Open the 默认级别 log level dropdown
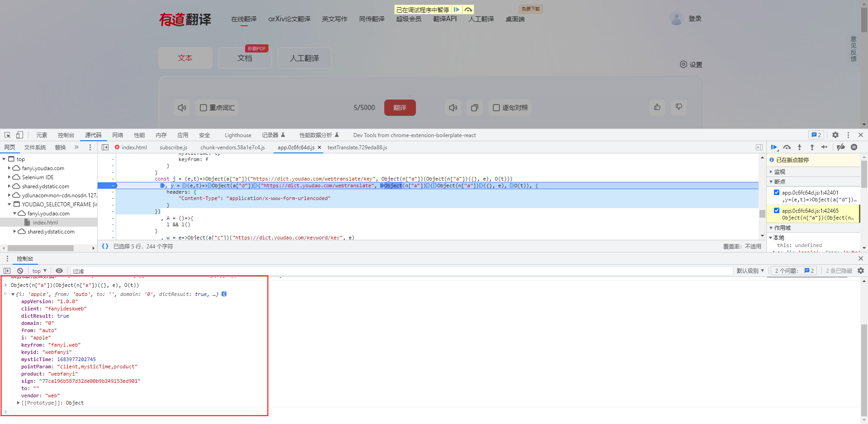Viewport: 868px width, 424px height. pos(750,271)
